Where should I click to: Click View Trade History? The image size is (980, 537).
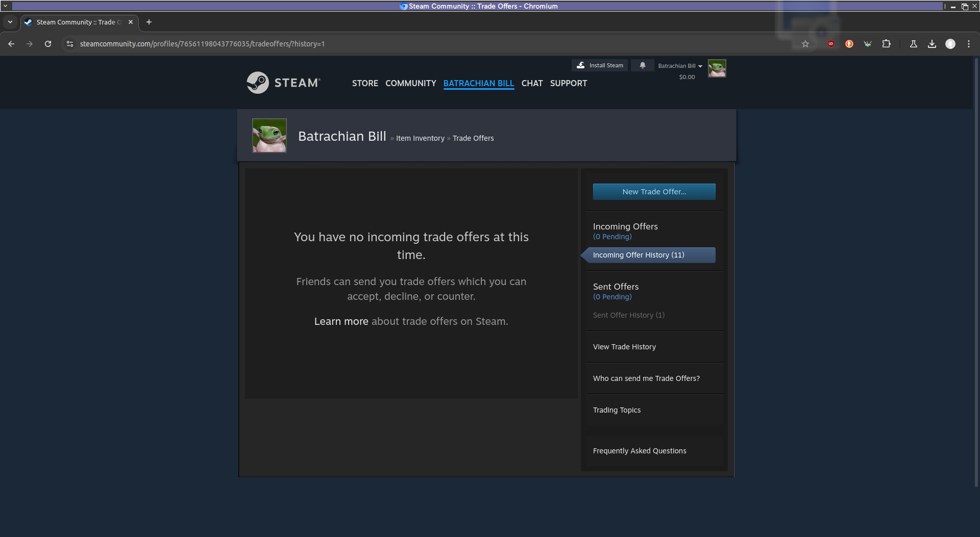624,347
